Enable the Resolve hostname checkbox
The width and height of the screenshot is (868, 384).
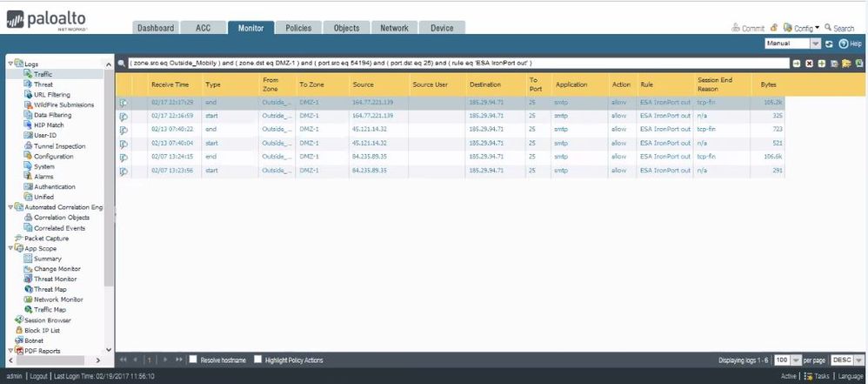(193, 360)
